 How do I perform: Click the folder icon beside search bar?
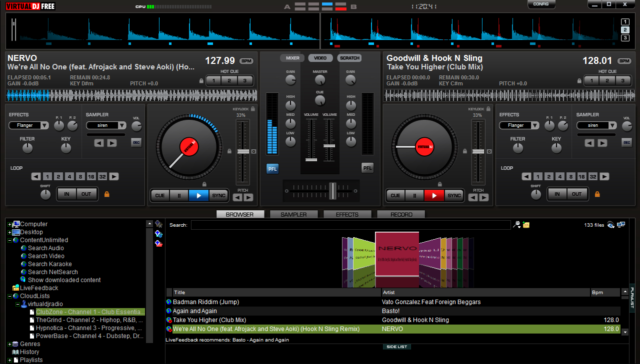pos(526,225)
